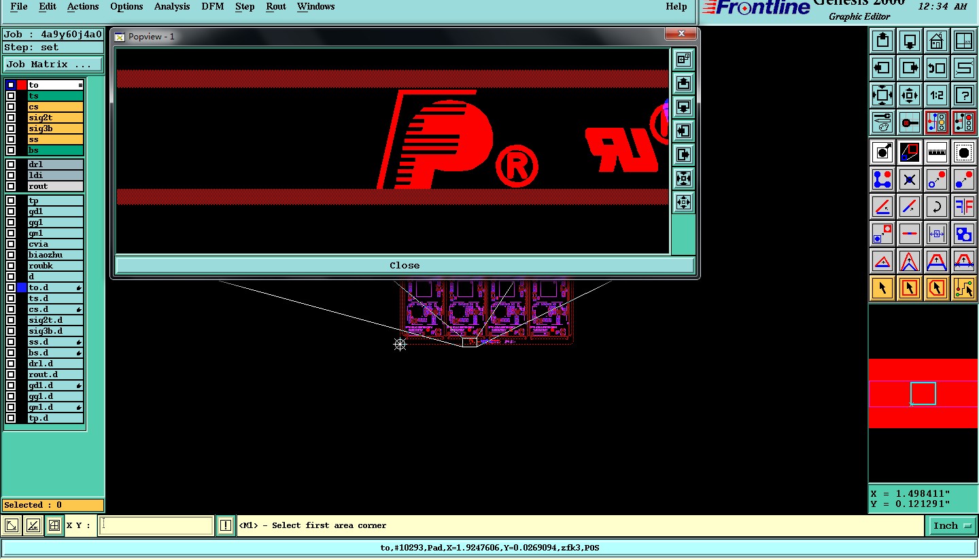This screenshot has width=979, height=560.
Task: Open the Help menu
Action: click(x=676, y=7)
